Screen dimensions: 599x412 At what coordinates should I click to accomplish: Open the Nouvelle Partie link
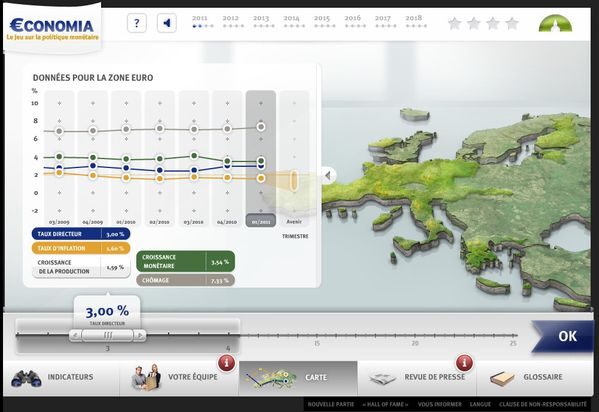coord(331,404)
